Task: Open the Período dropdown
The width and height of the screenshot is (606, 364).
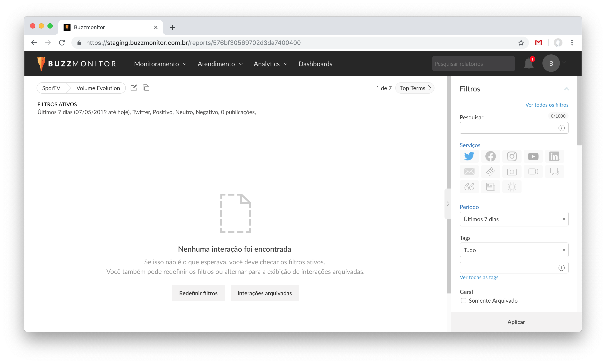Action: [514, 219]
